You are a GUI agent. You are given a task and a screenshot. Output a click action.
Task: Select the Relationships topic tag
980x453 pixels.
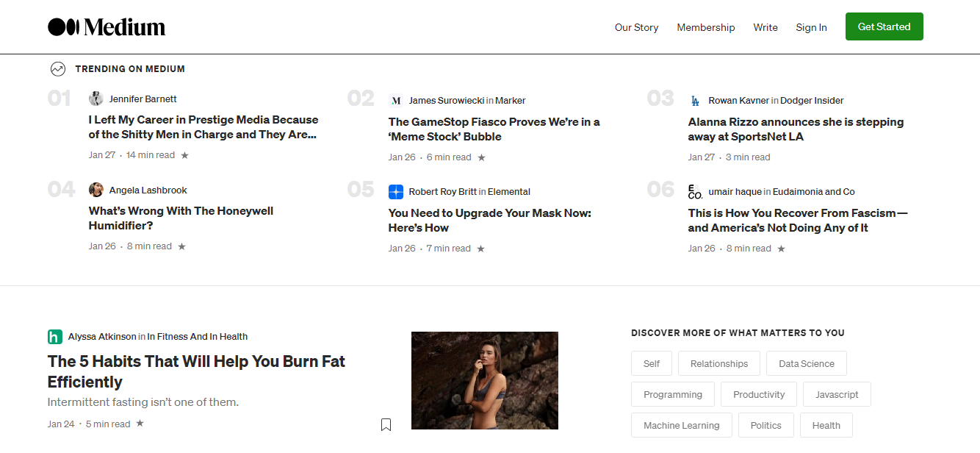[719, 363]
